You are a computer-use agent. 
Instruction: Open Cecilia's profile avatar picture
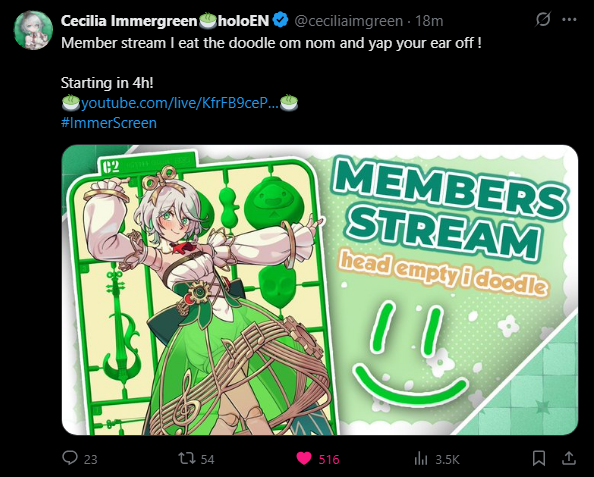[x=33, y=30]
